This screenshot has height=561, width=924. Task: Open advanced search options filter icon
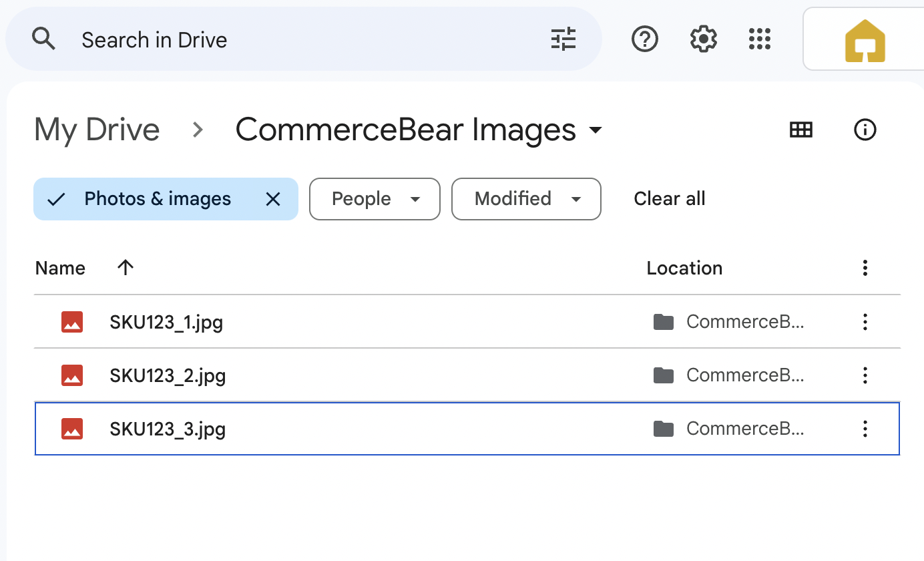(x=563, y=39)
